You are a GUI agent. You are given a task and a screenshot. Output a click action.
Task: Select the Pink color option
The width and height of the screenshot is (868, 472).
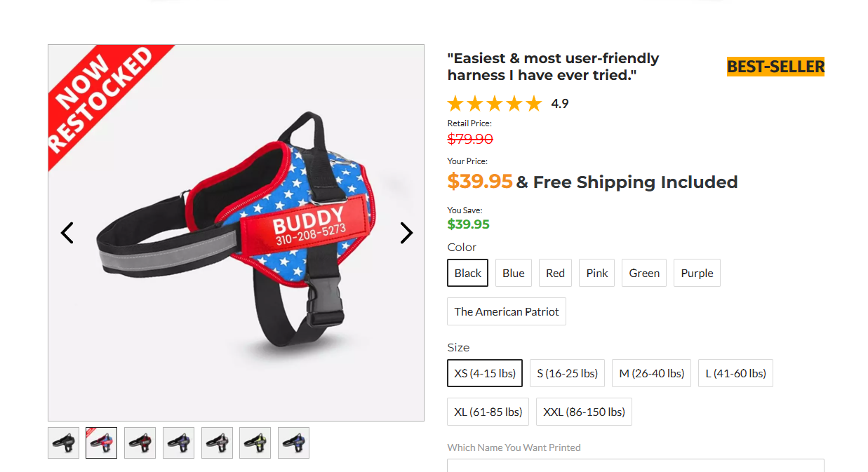(597, 273)
